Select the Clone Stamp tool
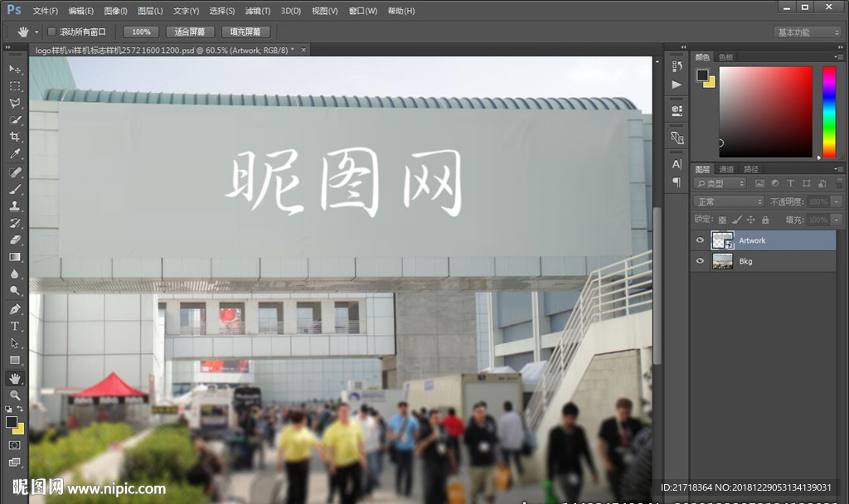 pos(14,206)
